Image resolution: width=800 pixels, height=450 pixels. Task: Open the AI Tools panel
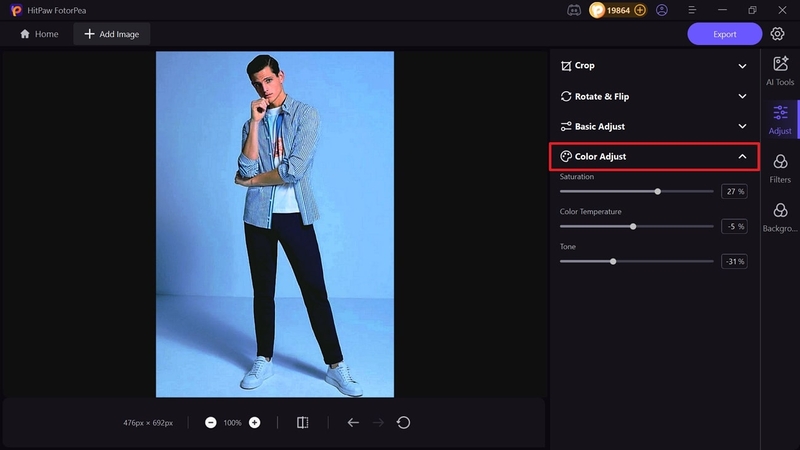tap(780, 71)
